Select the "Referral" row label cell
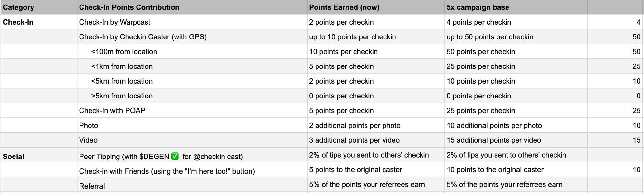The width and height of the screenshot is (644, 194). click(x=92, y=186)
